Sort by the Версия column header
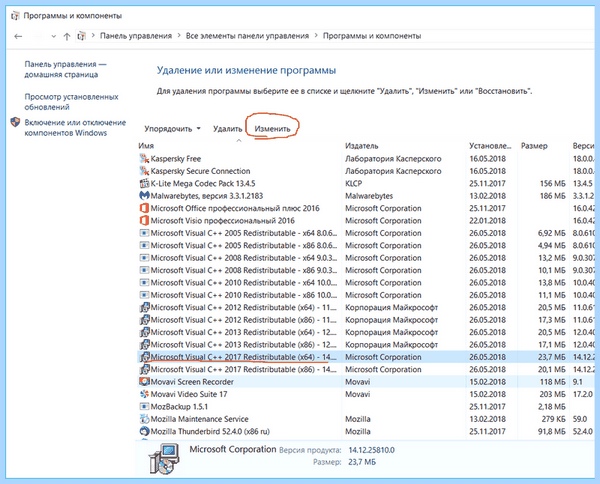Image resolution: width=600 pixels, height=484 pixels. (x=583, y=146)
